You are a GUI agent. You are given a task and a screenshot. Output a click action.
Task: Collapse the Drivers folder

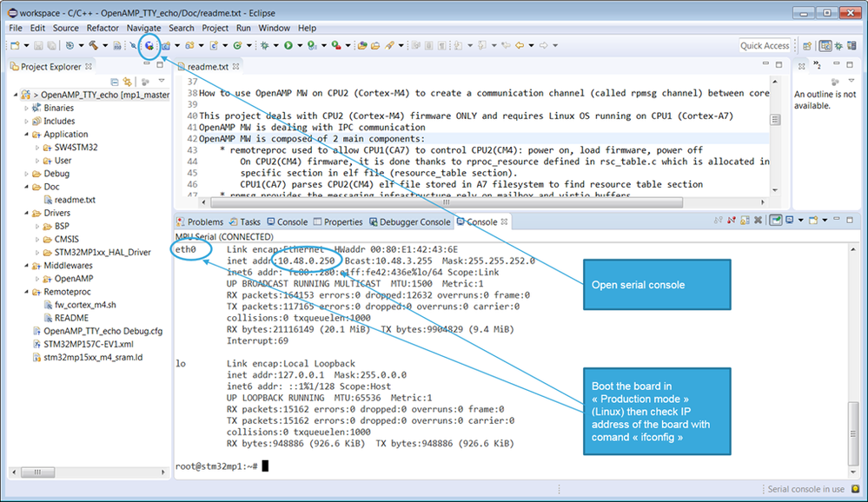point(26,213)
